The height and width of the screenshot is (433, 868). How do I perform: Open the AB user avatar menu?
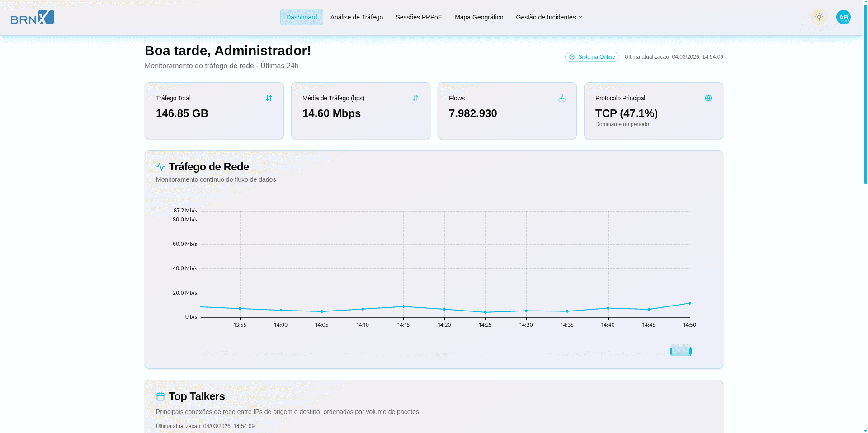(843, 17)
